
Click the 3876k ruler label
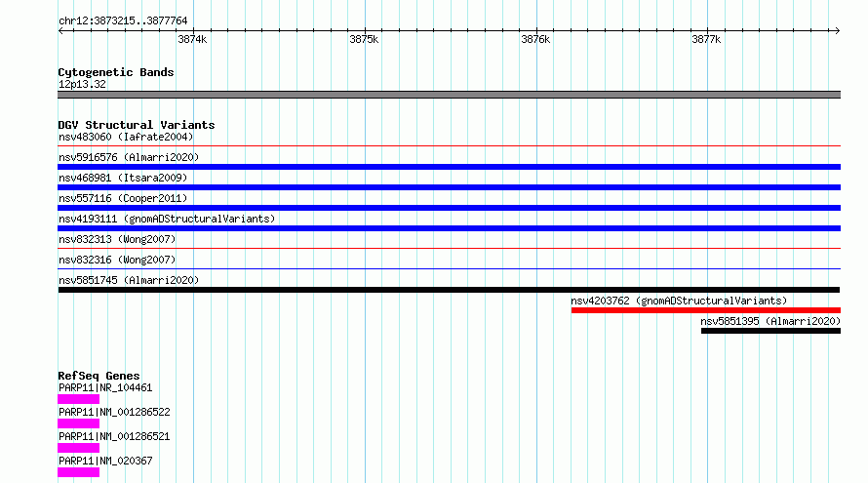pyautogui.click(x=535, y=39)
